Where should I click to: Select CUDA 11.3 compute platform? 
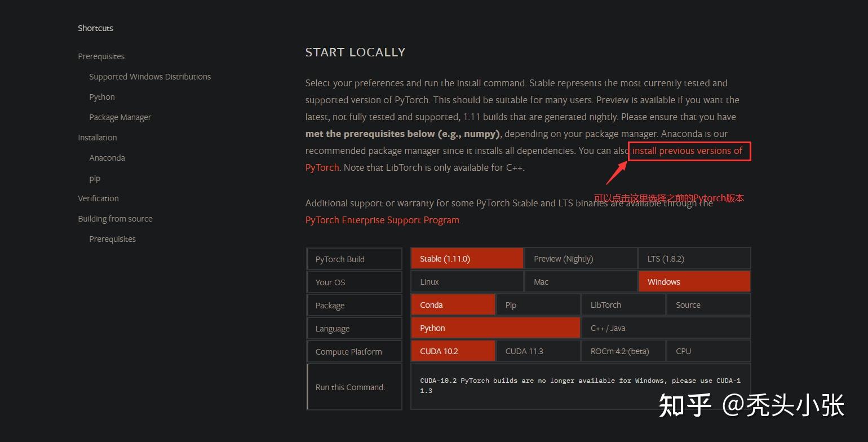pos(538,351)
